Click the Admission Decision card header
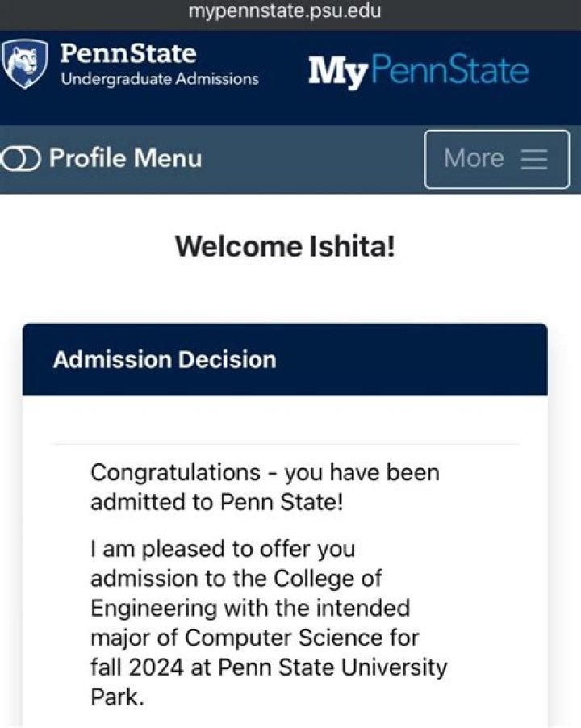Image resolution: width=581 pixels, height=728 pixels. pyautogui.click(x=285, y=359)
